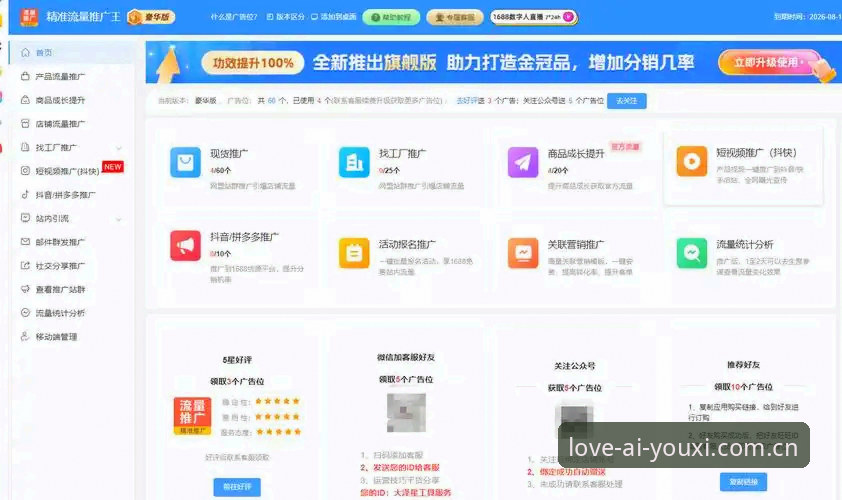Click the 复制链接 button under 推荐好友
The height and width of the screenshot is (500, 842).
[x=743, y=482]
